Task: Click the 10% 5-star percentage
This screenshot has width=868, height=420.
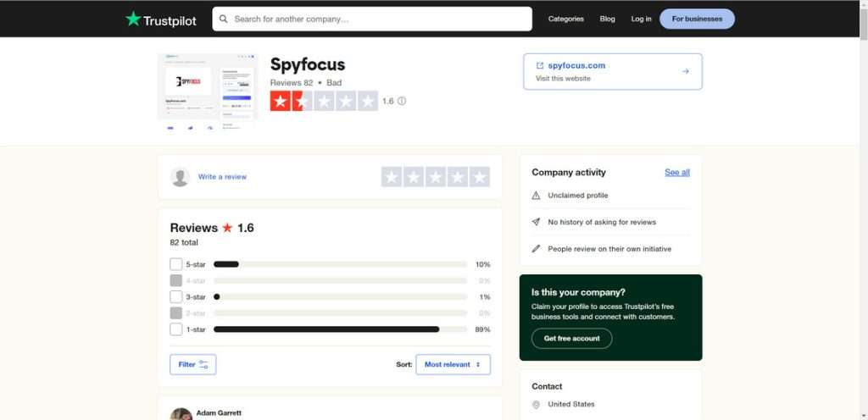Action: 482,264
